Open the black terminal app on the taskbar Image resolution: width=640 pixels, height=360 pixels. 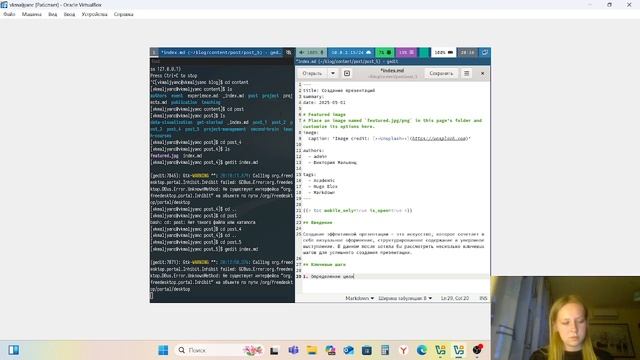[x=274, y=350]
